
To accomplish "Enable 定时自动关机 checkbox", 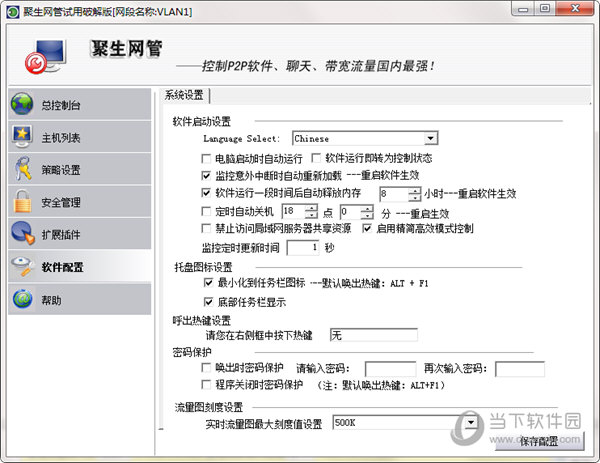I will (206, 211).
